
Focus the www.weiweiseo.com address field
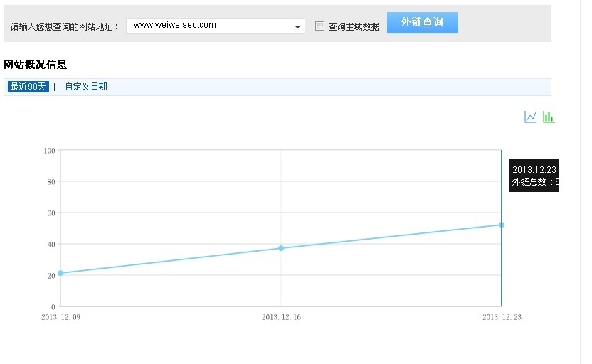(x=210, y=26)
